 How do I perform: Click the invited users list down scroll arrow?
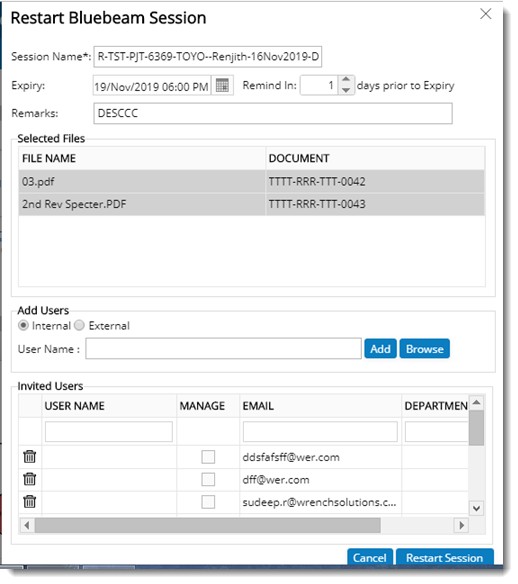(476, 508)
